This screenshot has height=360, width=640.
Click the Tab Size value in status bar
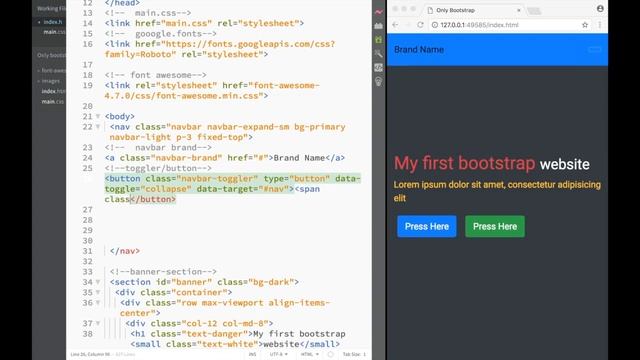click(x=354, y=354)
